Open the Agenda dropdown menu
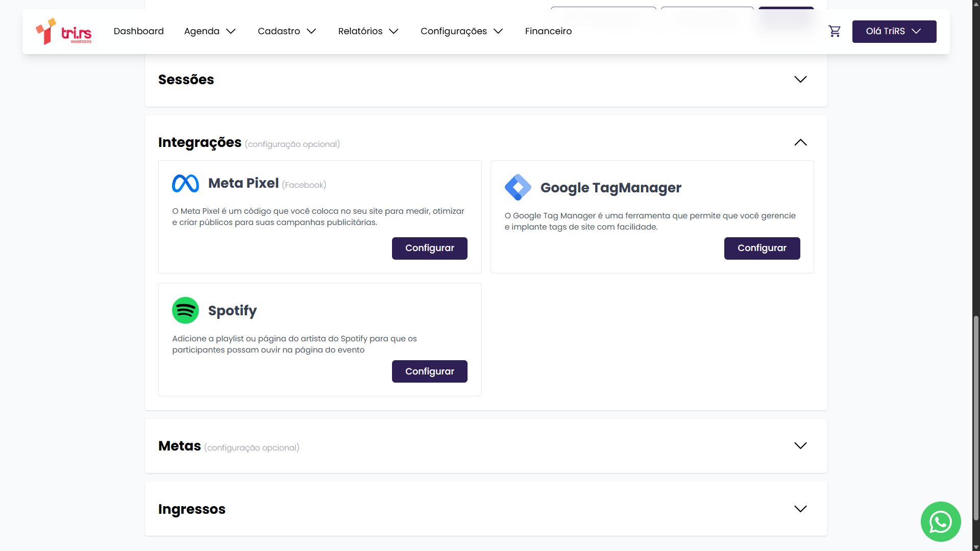The width and height of the screenshot is (980, 551). pos(210,32)
